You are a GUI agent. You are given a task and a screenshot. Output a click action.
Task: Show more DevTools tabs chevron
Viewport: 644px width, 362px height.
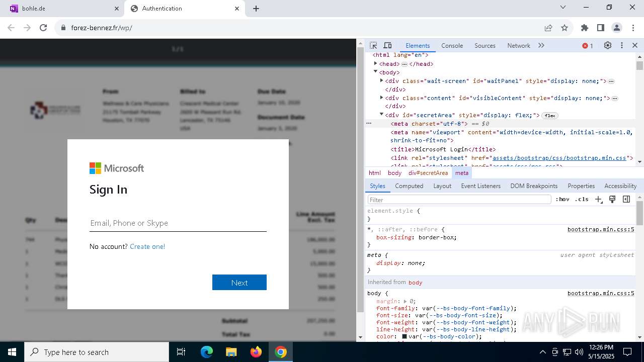click(541, 45)
